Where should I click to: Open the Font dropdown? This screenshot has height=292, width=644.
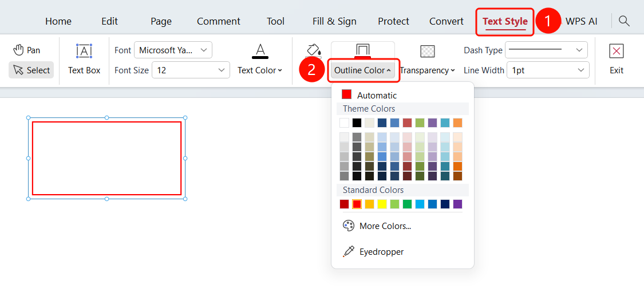[x=173, y=50]
